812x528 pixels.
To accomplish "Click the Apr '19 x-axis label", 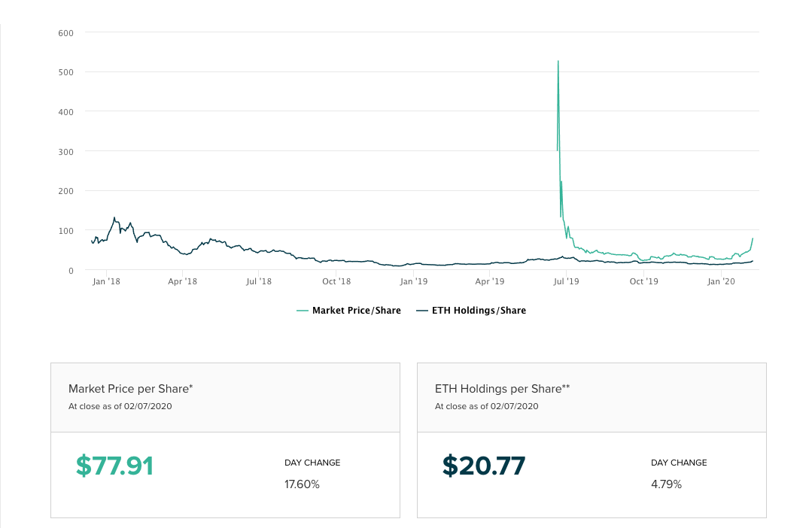I will [x=490, y=281].
